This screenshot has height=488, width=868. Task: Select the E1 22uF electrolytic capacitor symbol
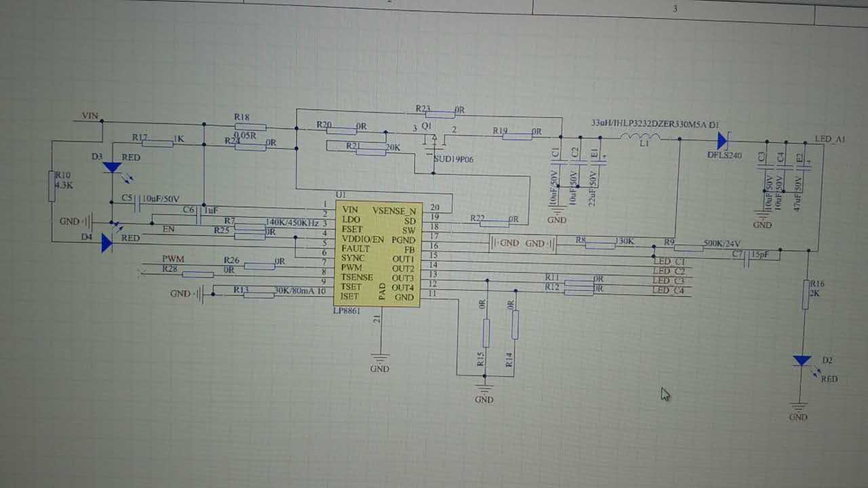coord(597,163)
